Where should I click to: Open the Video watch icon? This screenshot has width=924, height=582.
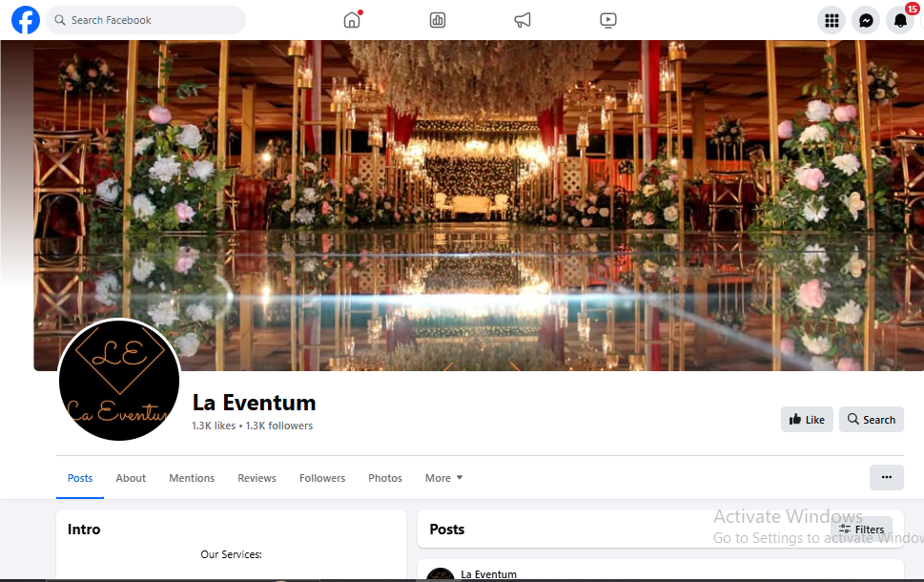point(607,20)
